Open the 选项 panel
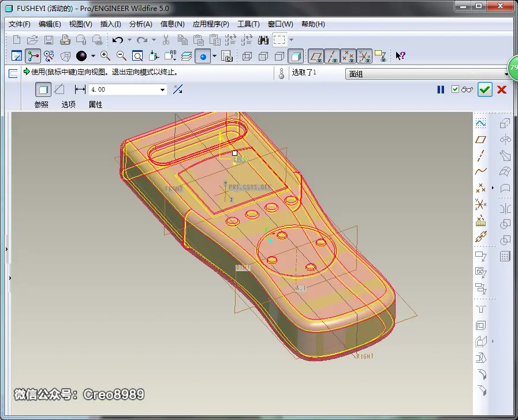 click(x=68, y=104)
